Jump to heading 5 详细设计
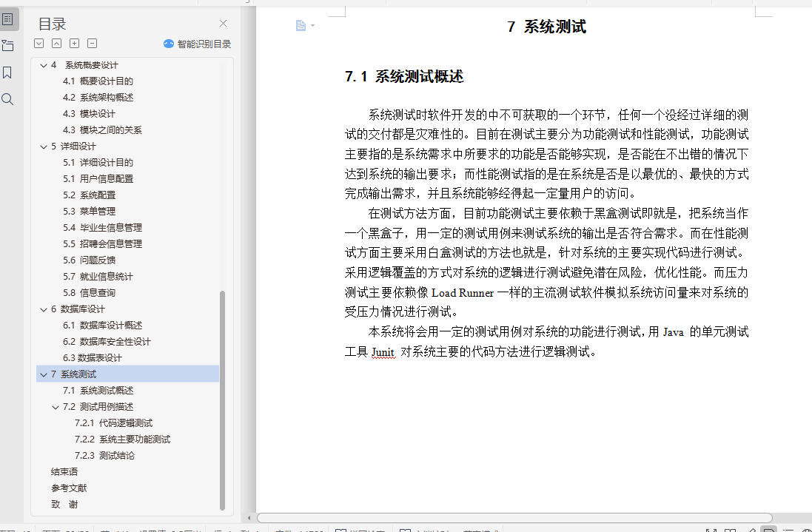The height and width of the screenshot is (532, 812). [73, 147]
